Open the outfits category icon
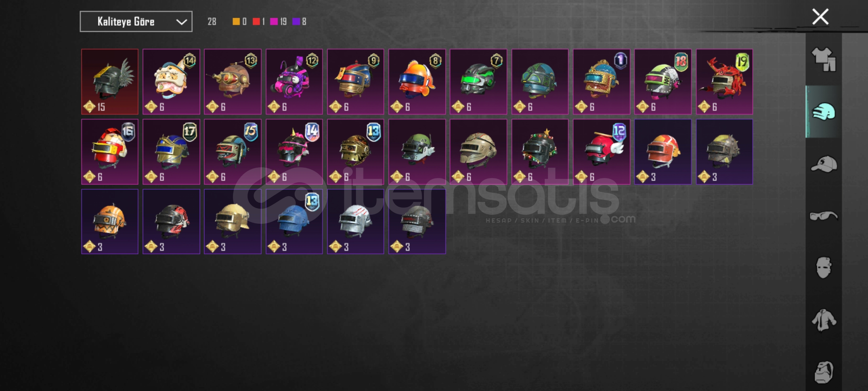Image resolution: width=868 pixels, height=391 pixels. tap(824, 59)
